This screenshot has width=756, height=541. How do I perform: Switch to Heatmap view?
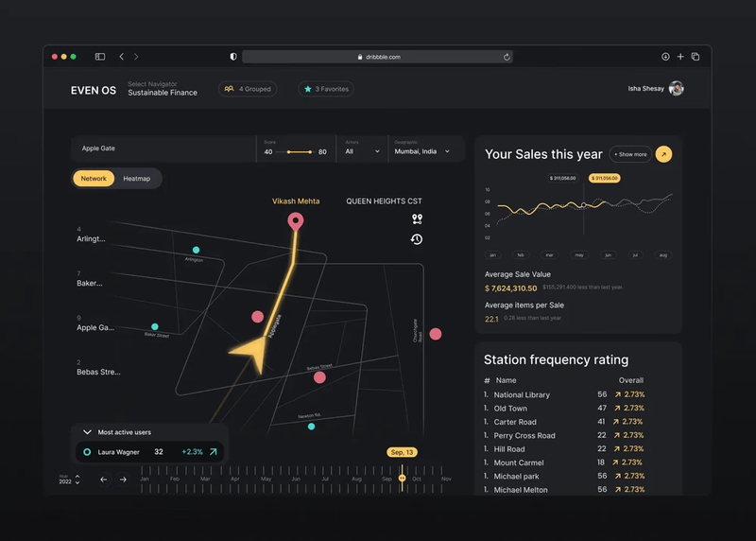(137, 179)
